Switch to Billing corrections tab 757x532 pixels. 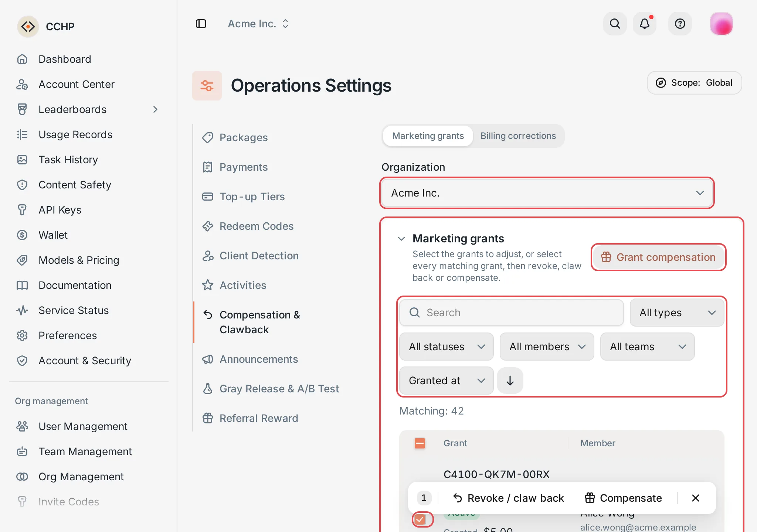(518, 136)
